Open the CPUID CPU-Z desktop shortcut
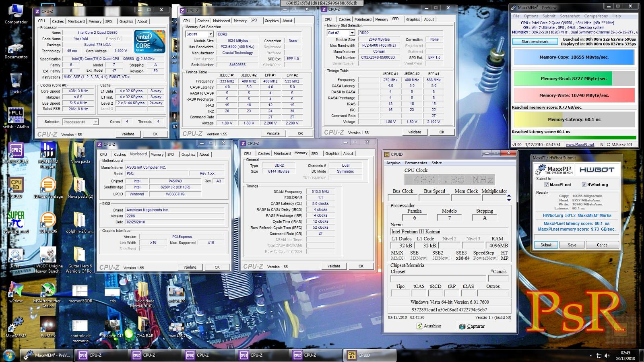Viewport: 644px width, 362px height. (x=16, y=153)
